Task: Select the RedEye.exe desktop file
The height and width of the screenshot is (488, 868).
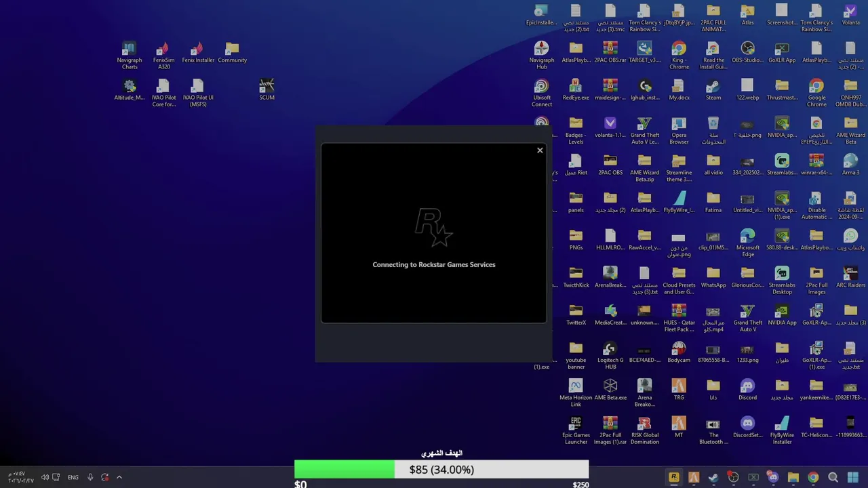Action: [576, 90]
